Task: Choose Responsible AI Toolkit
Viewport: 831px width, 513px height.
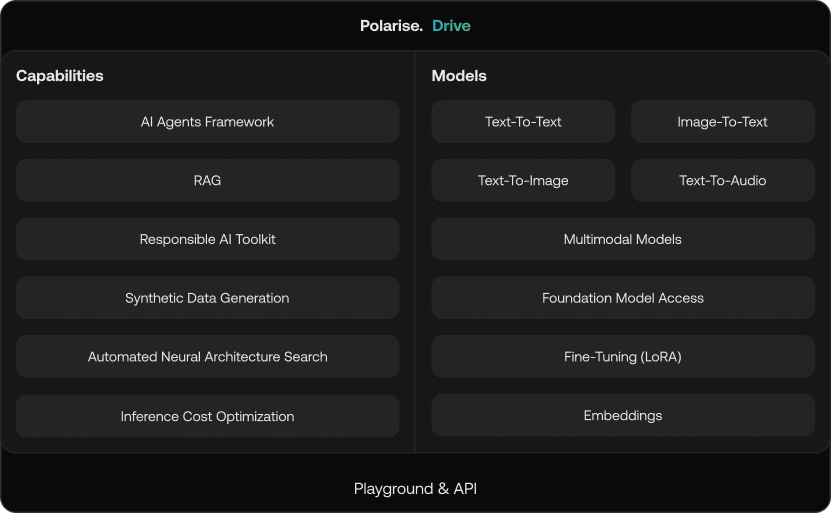Action: 207,239
